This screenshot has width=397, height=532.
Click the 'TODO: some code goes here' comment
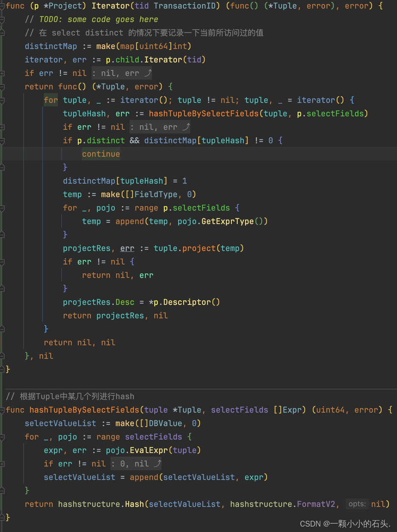click(99, 19)
